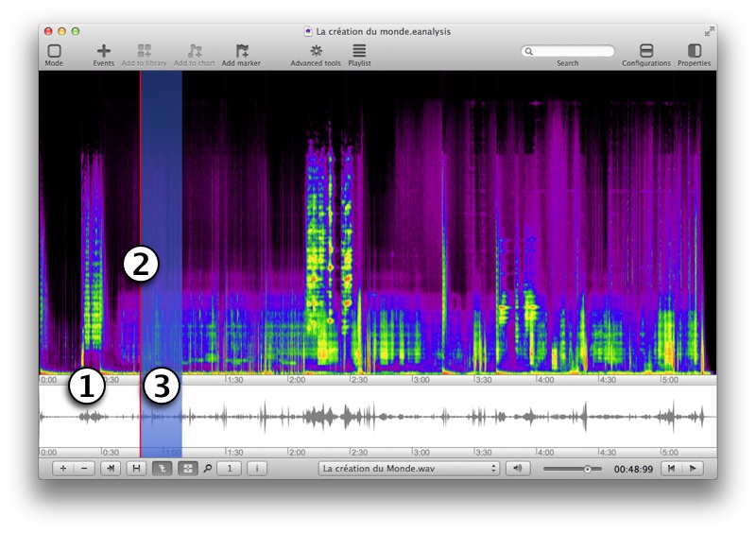Screen dimensions: 756x533
Task: Click the time display 00:48:99
Action: 633,470
